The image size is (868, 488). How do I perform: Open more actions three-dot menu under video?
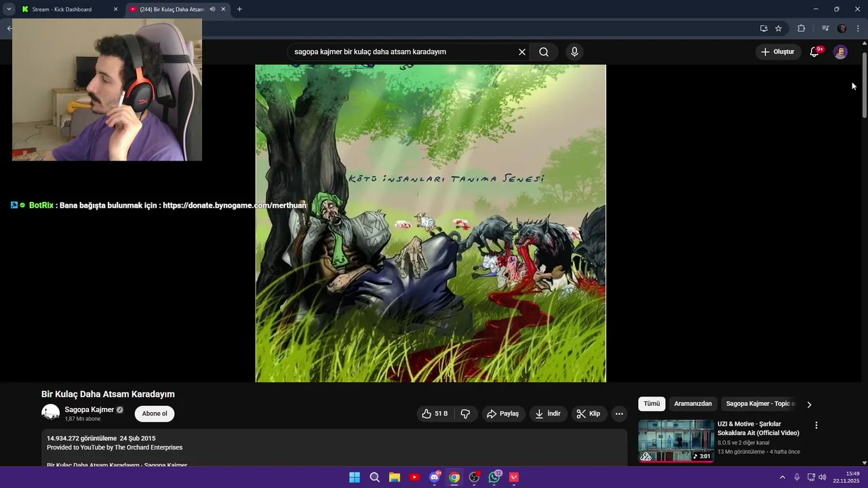619,413
